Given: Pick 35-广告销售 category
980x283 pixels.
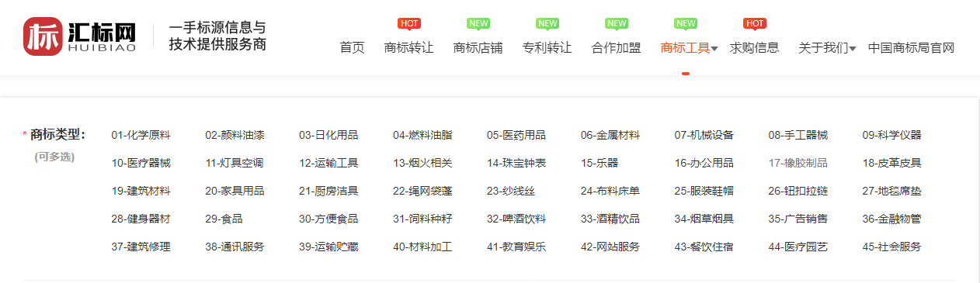Looking at the screenshot, I should pyautogui.click(x=798, y=219).
